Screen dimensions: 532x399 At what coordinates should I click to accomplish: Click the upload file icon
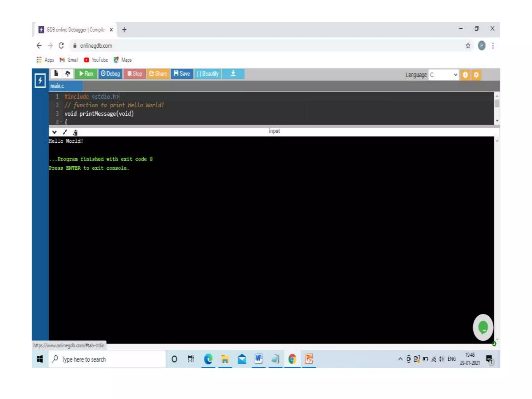coord(68,74)
